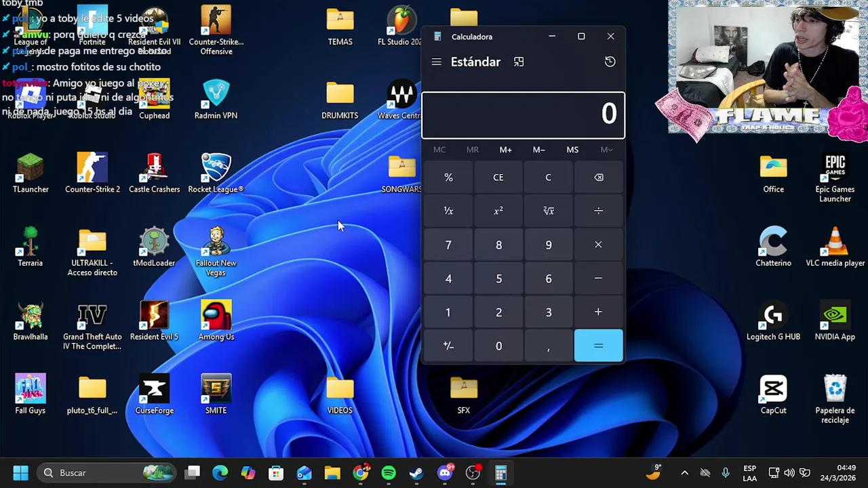
Task: Toggle calculator keep-on-top mode
Action: click(x=519, y=62)
